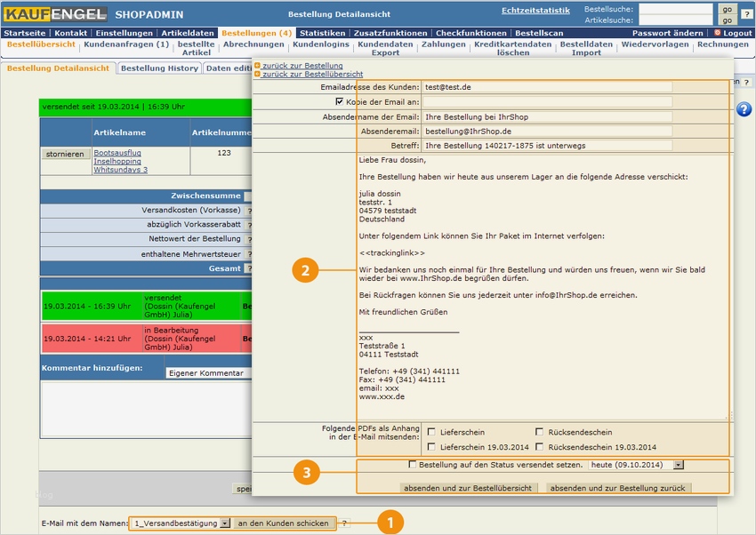Open the Eigener Kommentar dropdown
Viewport: 756px width, 535px height.
coord(208,373)
